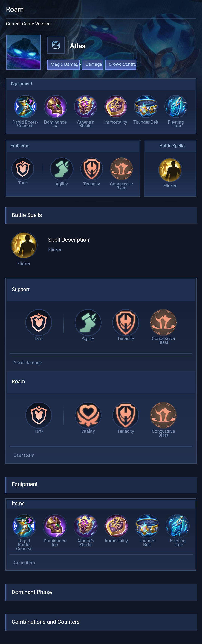Open the Fleeting Time icon in top Equipment panel

click(176, 107)
